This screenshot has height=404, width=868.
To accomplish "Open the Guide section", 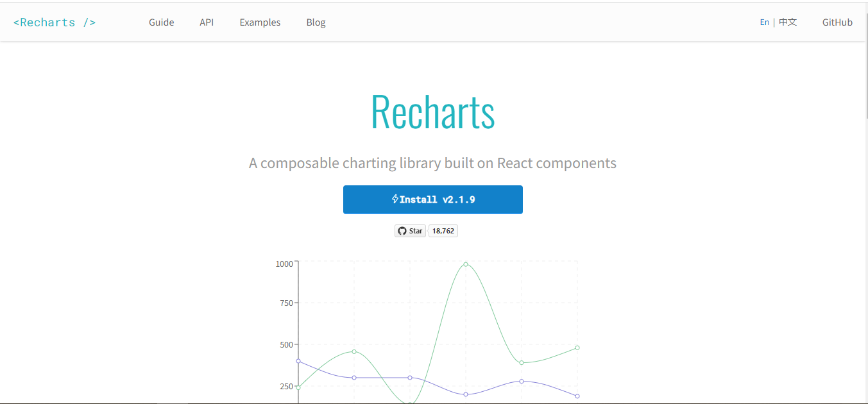I will click(161, 22).
